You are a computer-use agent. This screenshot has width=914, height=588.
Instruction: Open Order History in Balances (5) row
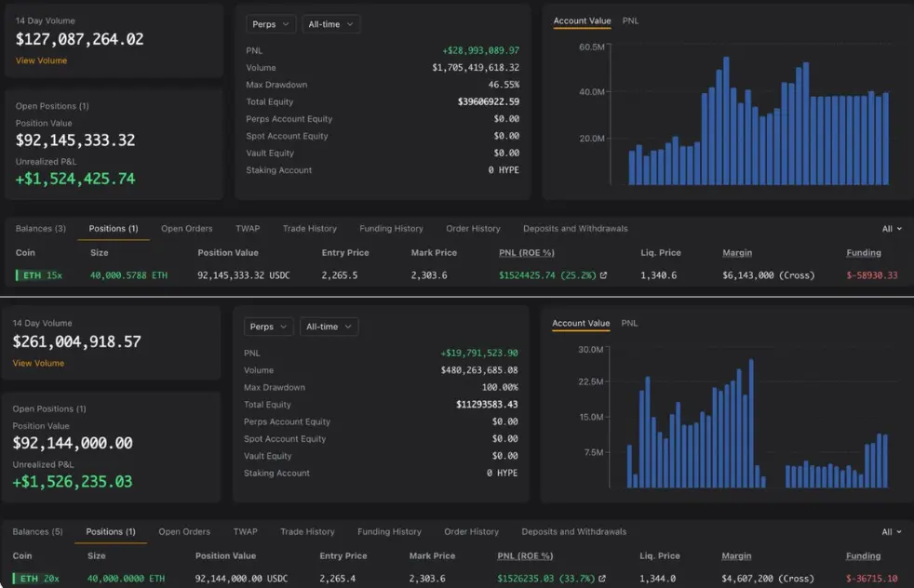pyautogui.click(x=471, y=531)
